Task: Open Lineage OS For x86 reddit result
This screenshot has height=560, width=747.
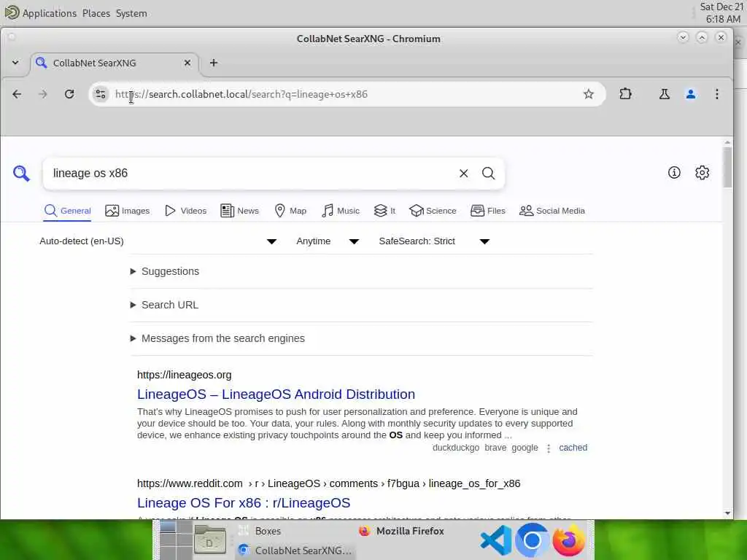Action: coord(244,503)
